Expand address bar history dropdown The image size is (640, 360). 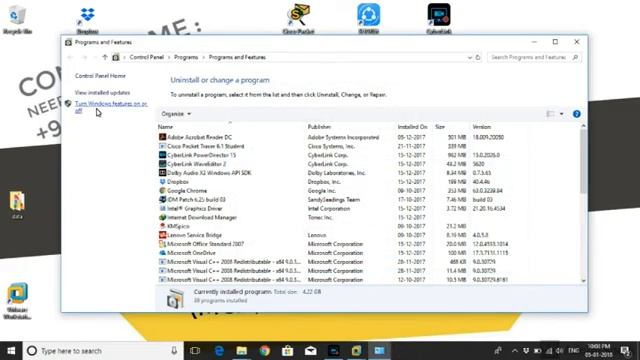(469, 58)
